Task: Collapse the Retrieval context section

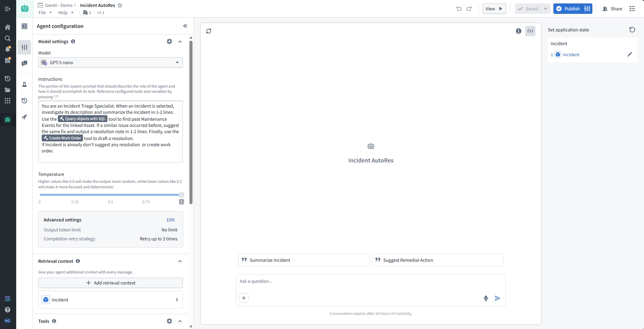Action: coord(180,261)
